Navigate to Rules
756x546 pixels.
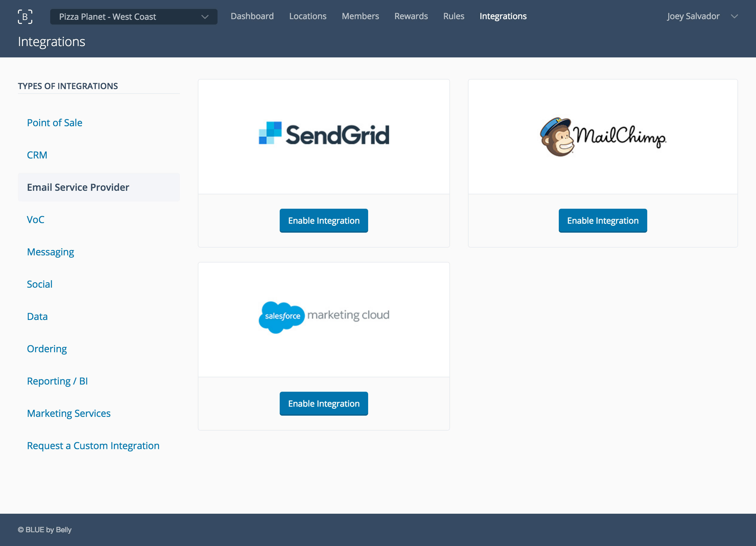point(454,16)
